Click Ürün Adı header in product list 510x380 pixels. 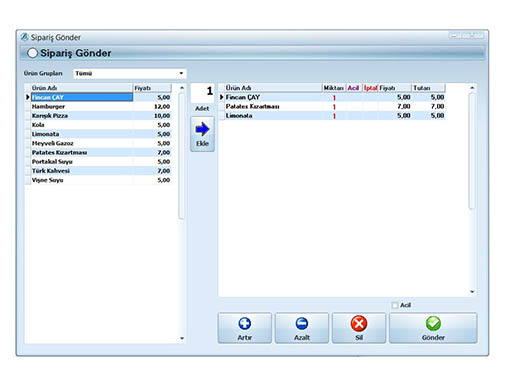[x=82, y=88]
